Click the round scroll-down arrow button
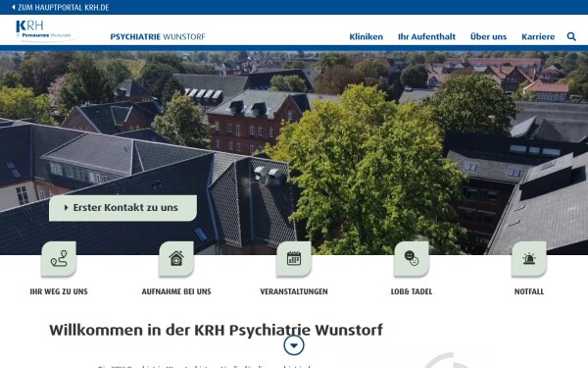This screenshot has height=368, width=588. [x=294, y=345]
